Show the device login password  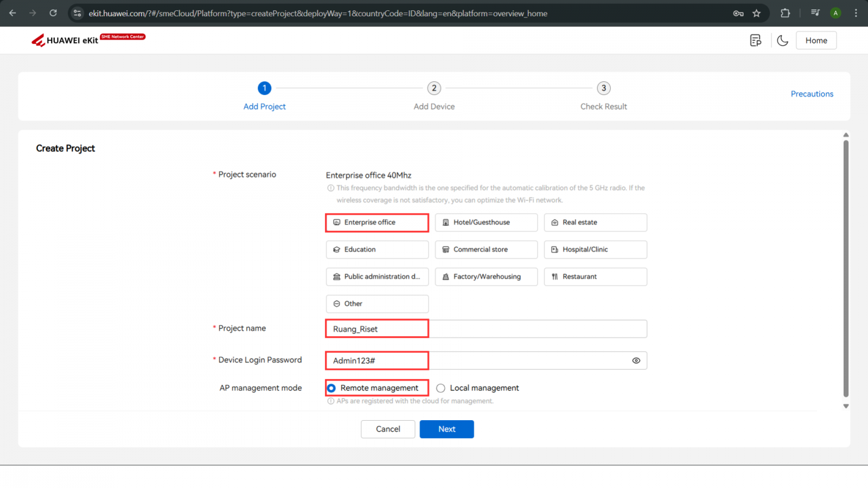(636, 361)
